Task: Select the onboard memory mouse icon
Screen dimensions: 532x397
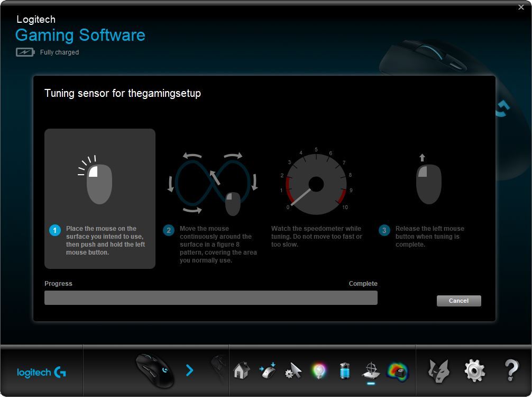Action: (267, 371)
